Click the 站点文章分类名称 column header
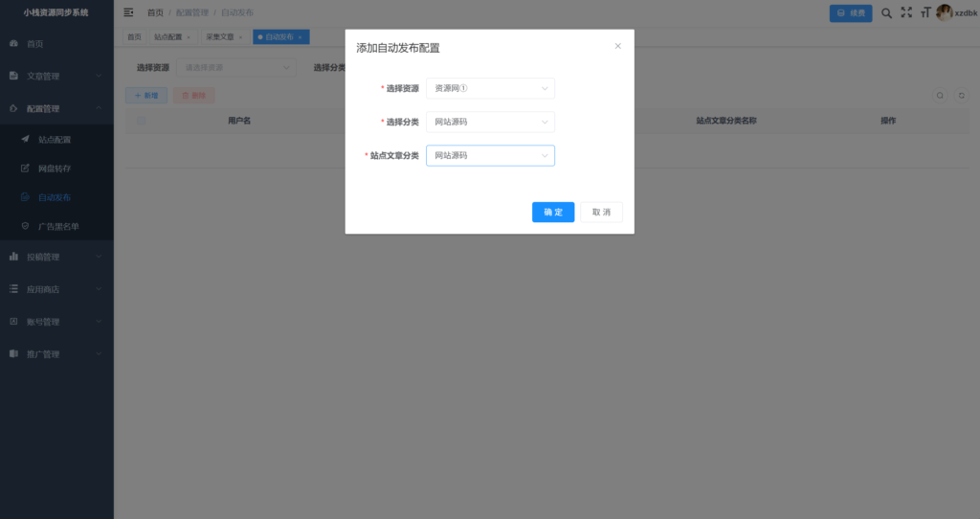This screenshot has height=519, width=980. (x=726, y=121)
